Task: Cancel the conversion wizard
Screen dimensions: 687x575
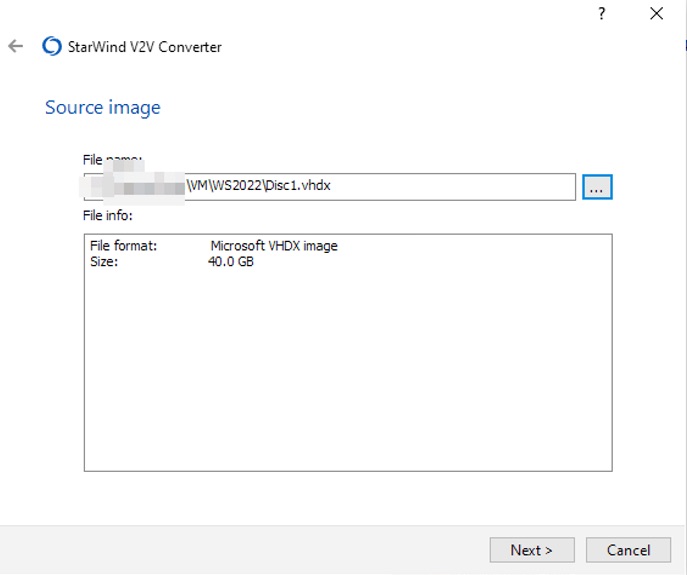Action: click(628, 550)
